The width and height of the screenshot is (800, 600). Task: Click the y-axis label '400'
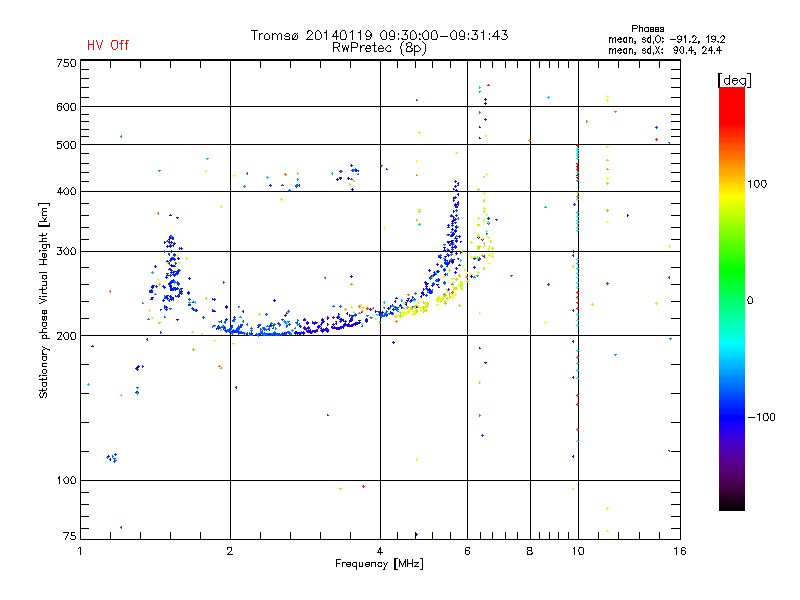(66, 191)
